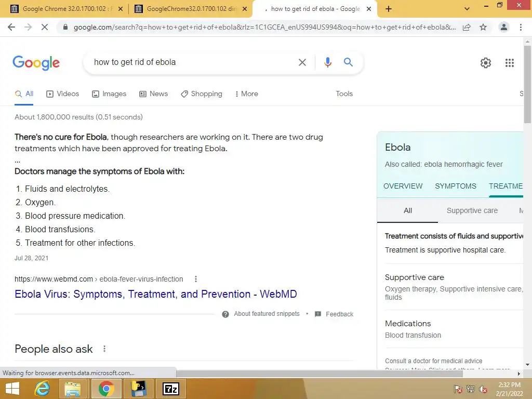Open the share page icon
Screen dimensions: 532x399
(467, 27)
